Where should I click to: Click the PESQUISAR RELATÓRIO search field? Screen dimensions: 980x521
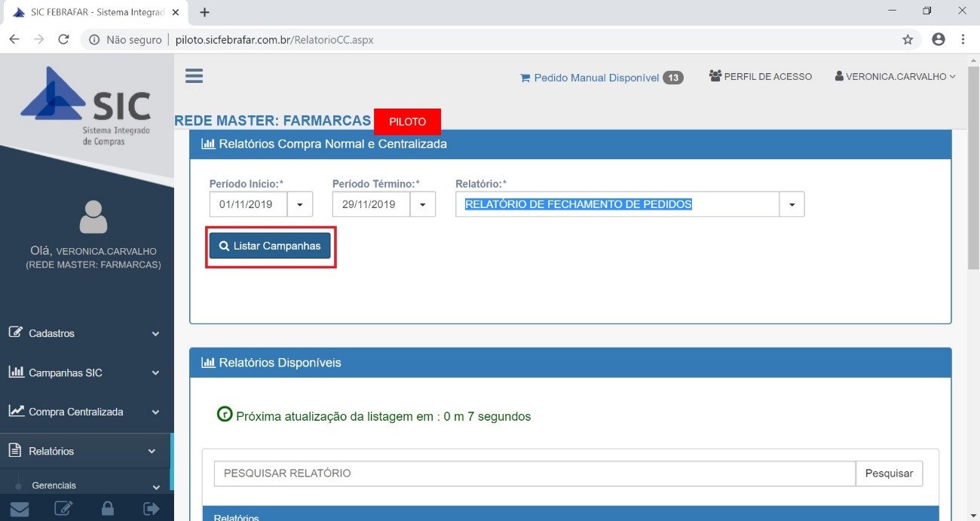click(534, 473)
